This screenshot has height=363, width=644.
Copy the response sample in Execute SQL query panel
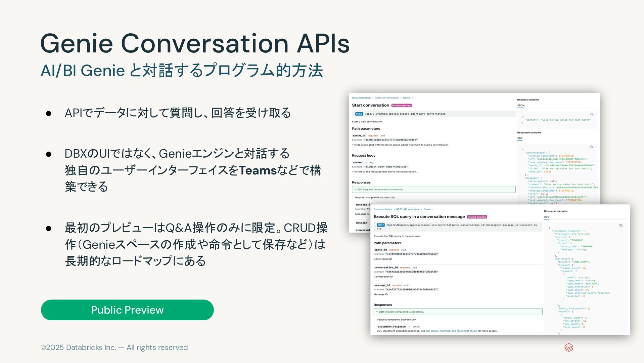point(621,225)
